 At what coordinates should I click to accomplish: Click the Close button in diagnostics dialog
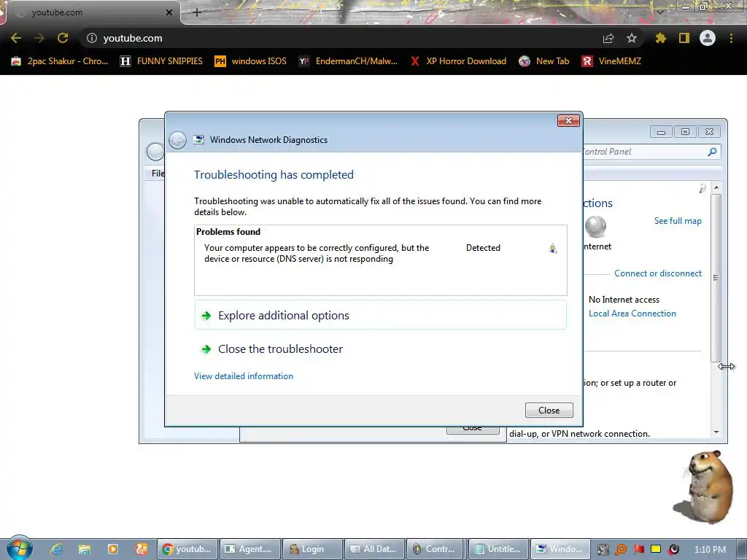pos(549,410)
